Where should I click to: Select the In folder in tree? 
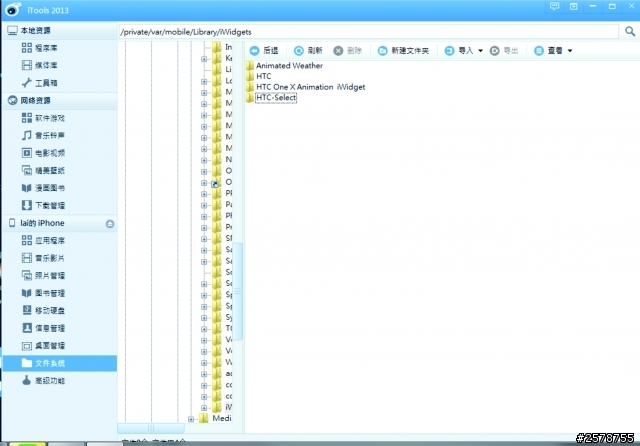click(222, 47)
